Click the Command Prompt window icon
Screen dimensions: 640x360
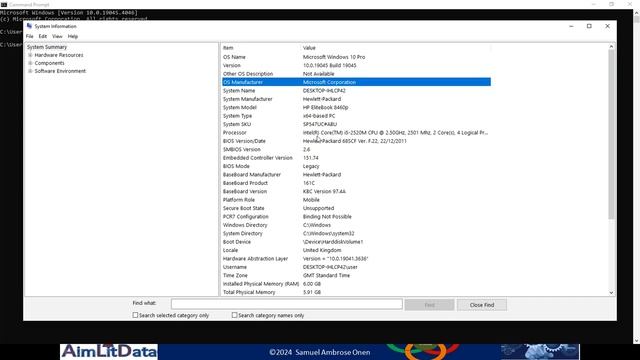coord(4,4)
